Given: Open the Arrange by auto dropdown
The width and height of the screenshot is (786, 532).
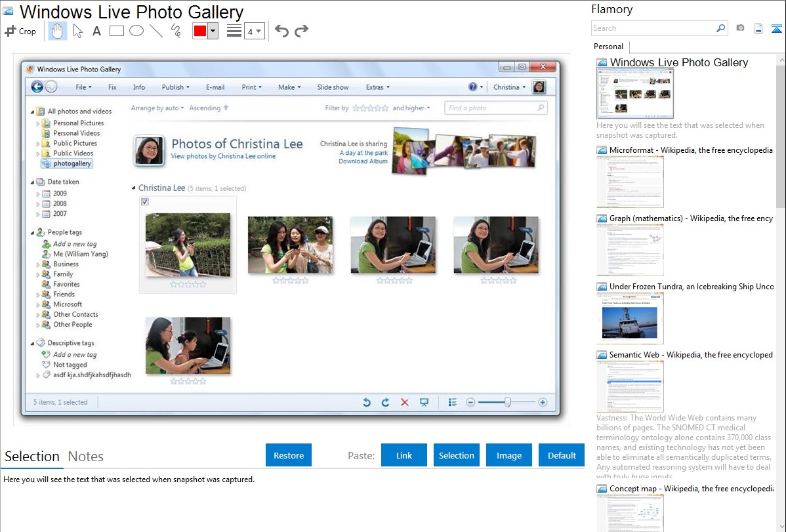Looking at the screenshot, I should click(x=157, y=108).
